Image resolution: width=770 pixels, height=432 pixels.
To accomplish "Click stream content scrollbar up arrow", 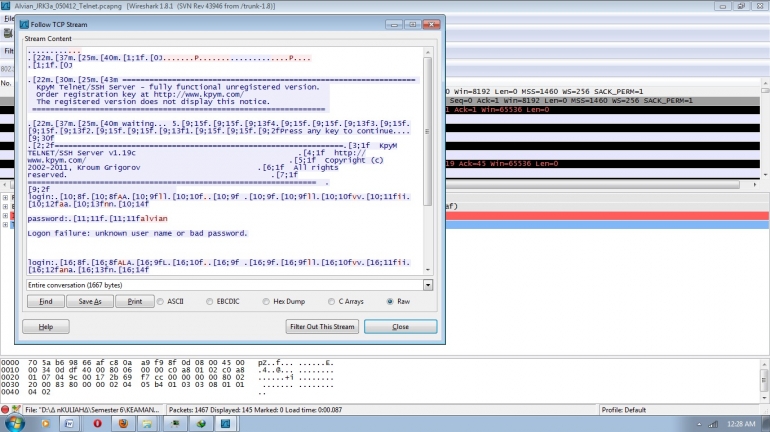I will (428, 53).
